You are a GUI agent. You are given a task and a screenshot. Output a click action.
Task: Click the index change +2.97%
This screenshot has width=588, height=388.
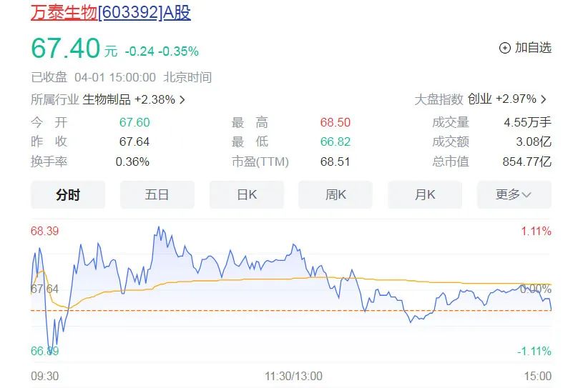(516, 99)
